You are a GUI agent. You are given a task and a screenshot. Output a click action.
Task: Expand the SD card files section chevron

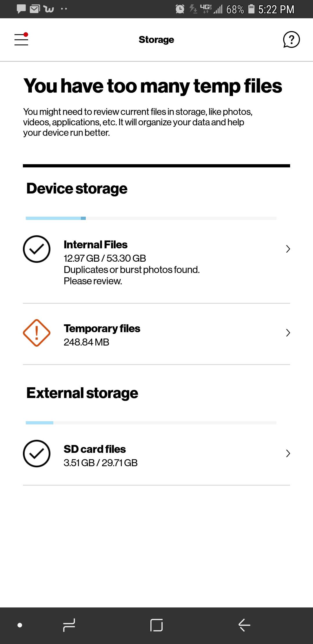click(x=287, y=453)
